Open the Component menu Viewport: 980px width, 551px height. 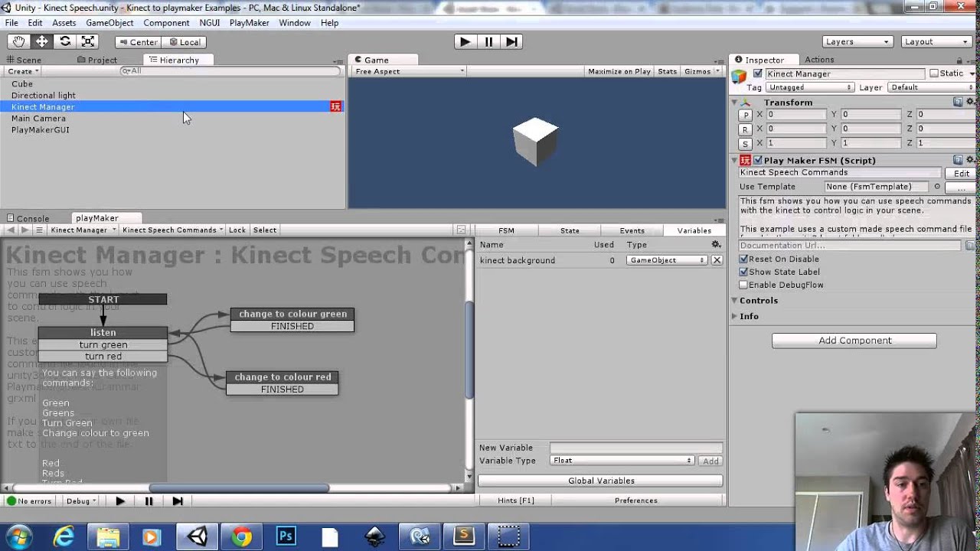coord(166,23)
